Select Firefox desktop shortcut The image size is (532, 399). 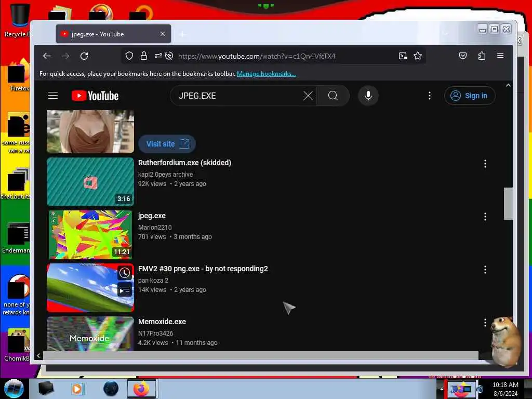click(x=19, y=75)
